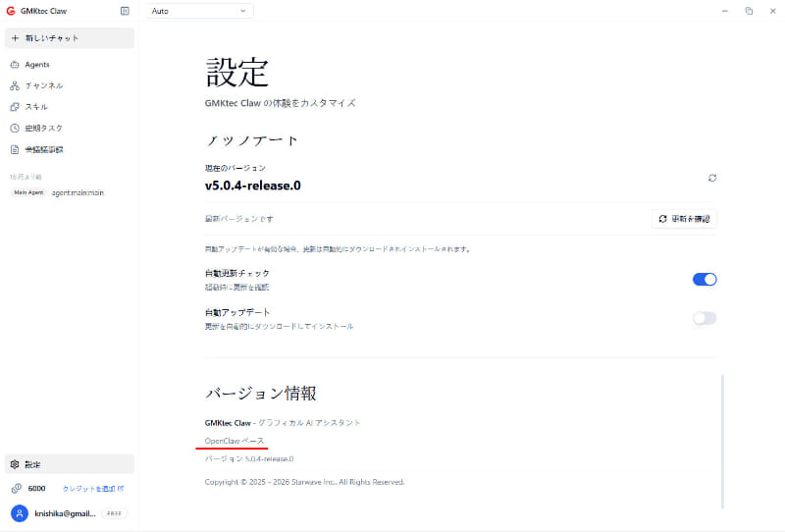Click the plus icon in new chat button

tap(15, 38)
